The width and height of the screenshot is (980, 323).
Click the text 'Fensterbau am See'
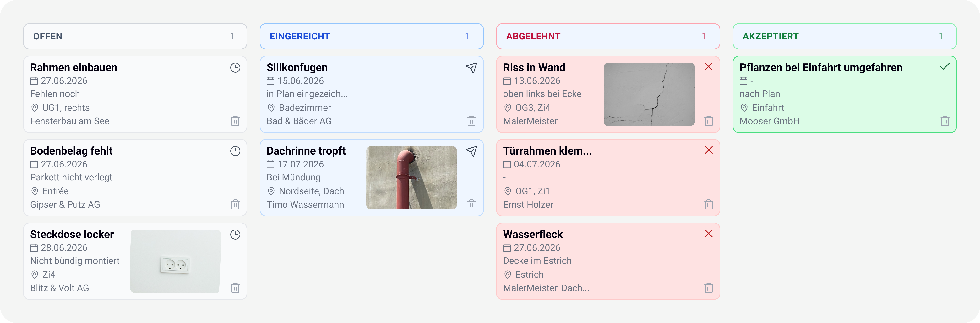(x=70, y=121)
